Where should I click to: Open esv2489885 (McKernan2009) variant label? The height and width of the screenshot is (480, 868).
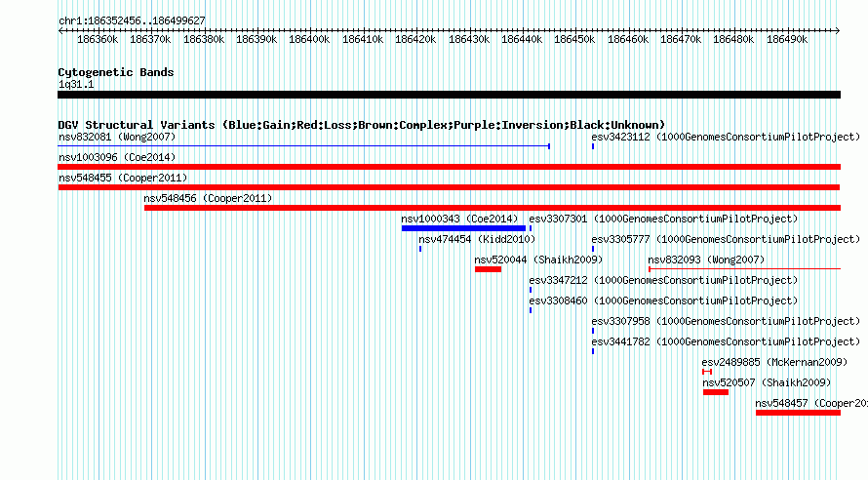774,362
